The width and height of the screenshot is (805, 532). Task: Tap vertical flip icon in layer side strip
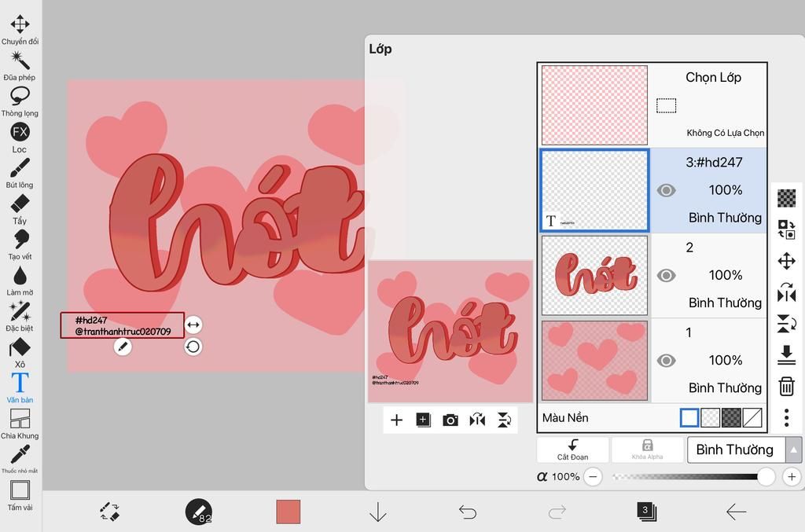(x=786, y=324)
